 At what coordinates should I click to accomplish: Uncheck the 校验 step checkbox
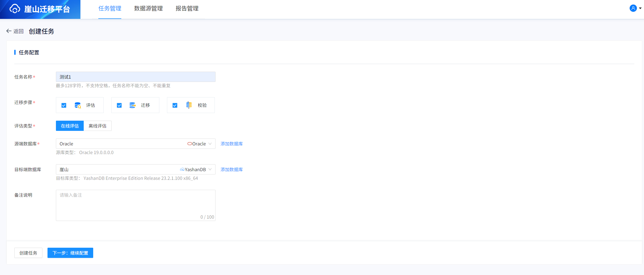[x=175, y=105]
